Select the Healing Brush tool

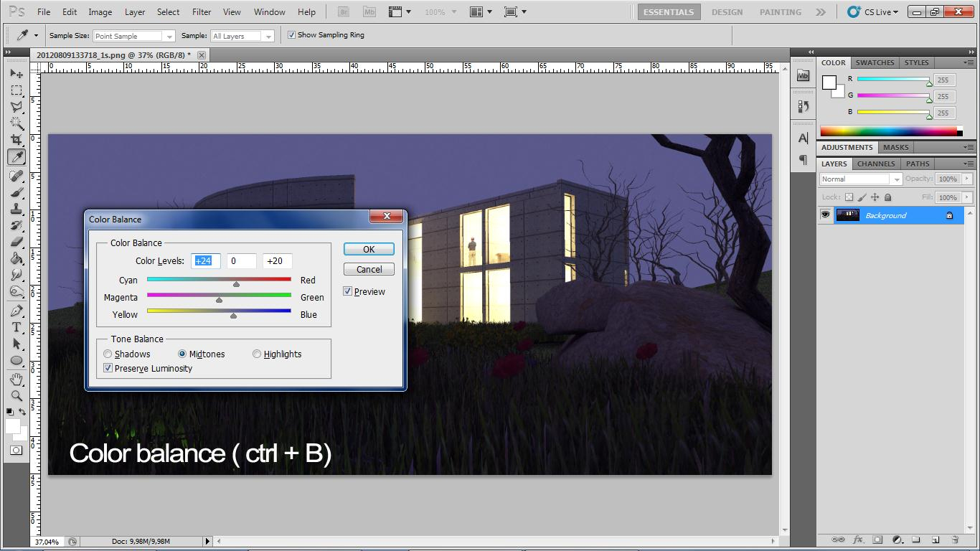point(17,176)
